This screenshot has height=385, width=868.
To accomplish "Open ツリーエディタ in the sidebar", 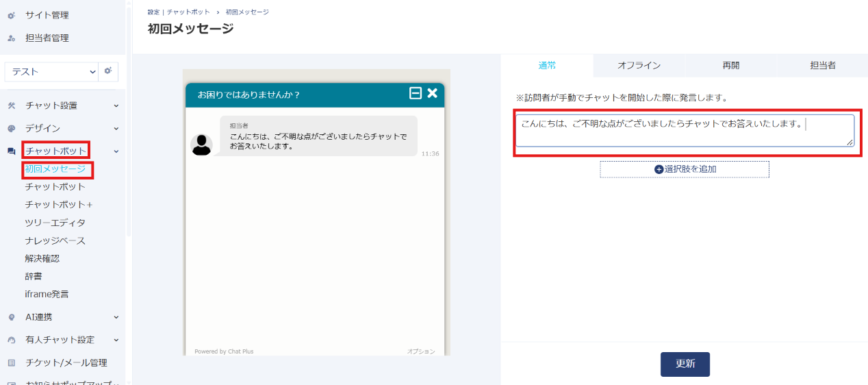I will [55, 223].
